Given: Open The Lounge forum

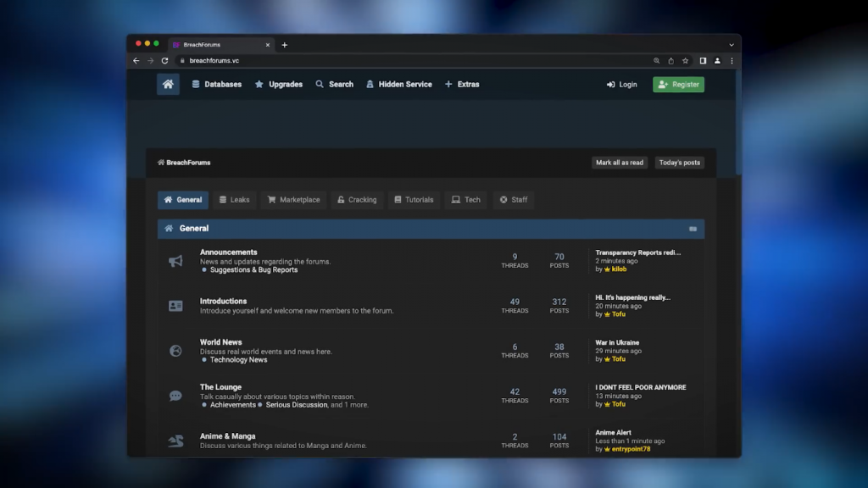Looking at the screenshot, I should [x=220, y=386].
